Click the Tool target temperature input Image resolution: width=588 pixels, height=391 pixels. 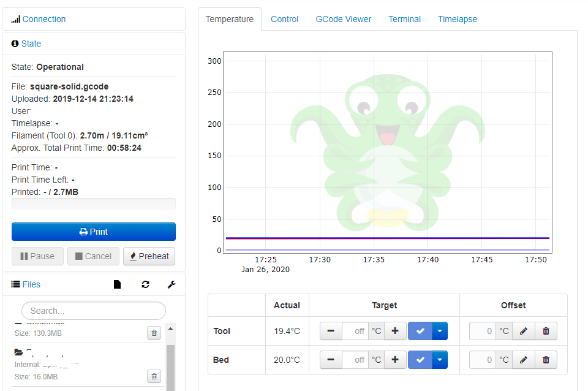pyautogui.click(x=355, y=331)
